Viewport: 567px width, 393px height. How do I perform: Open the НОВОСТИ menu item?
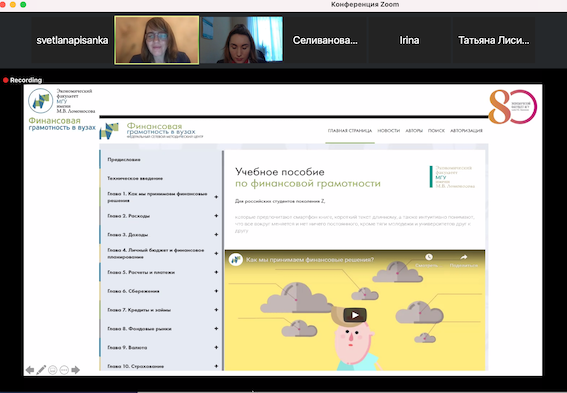[388, 131]
